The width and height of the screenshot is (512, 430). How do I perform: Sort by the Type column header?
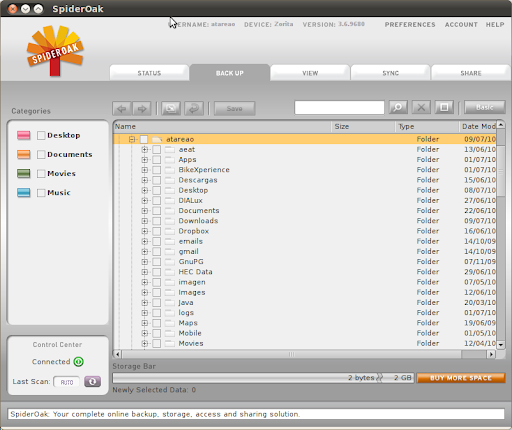click(x=427, y=127)
